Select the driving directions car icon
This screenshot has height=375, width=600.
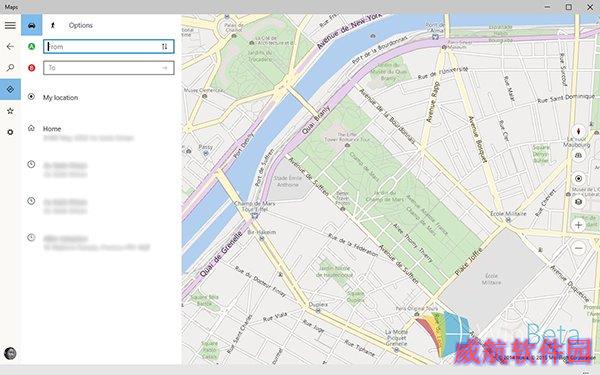[x=31, y=25]
